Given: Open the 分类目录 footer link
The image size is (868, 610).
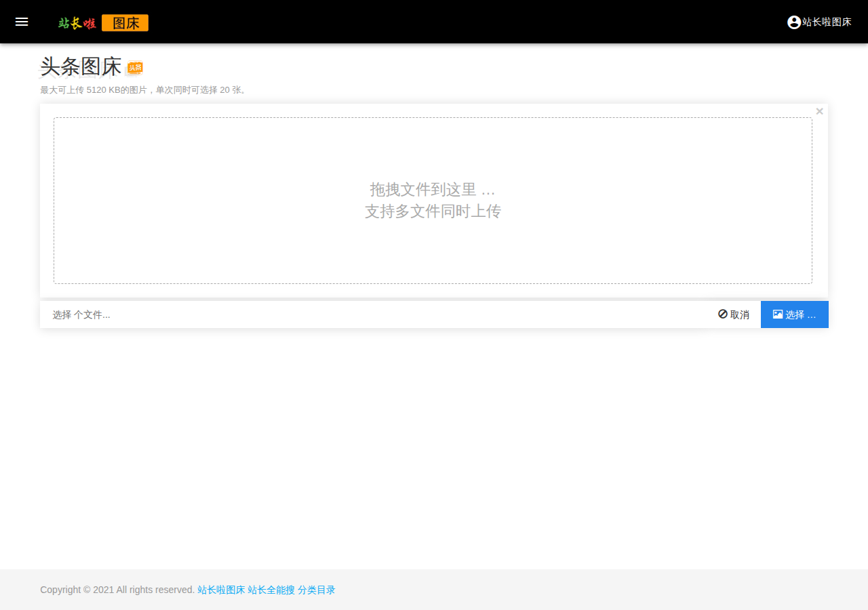Looking at the screenshot, I should (x=317, y=590).
